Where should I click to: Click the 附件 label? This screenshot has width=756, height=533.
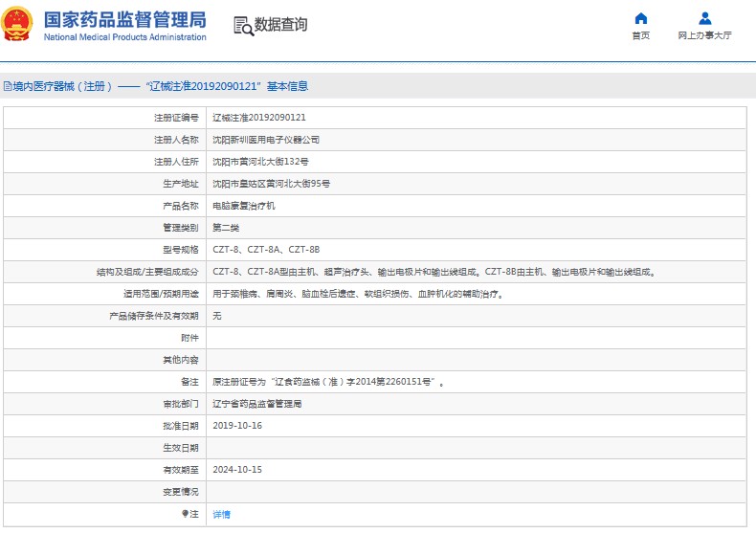[189, 338]
